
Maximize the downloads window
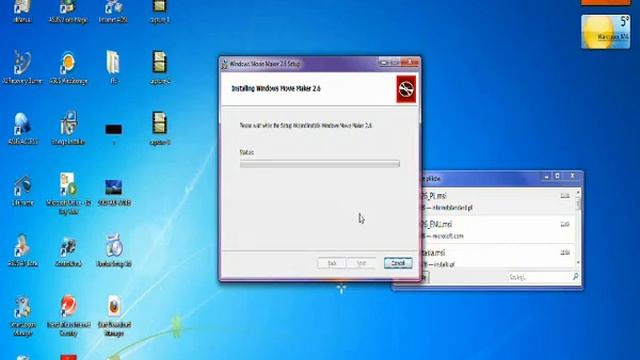tap(558, 176)
